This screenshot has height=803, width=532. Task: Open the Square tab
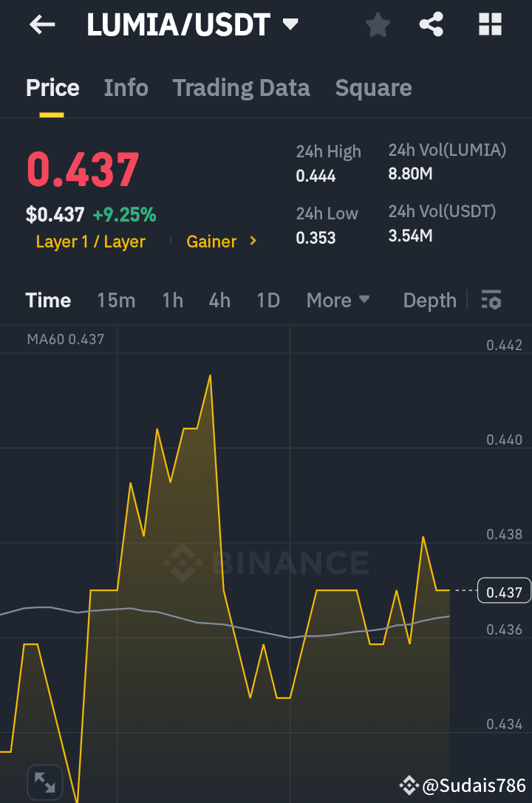tap(373, 87)
